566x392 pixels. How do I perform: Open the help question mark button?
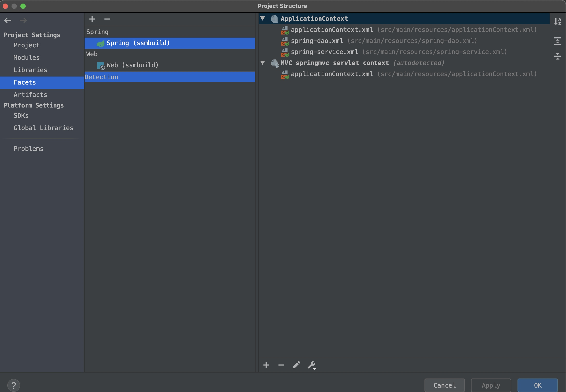point(14,385)
